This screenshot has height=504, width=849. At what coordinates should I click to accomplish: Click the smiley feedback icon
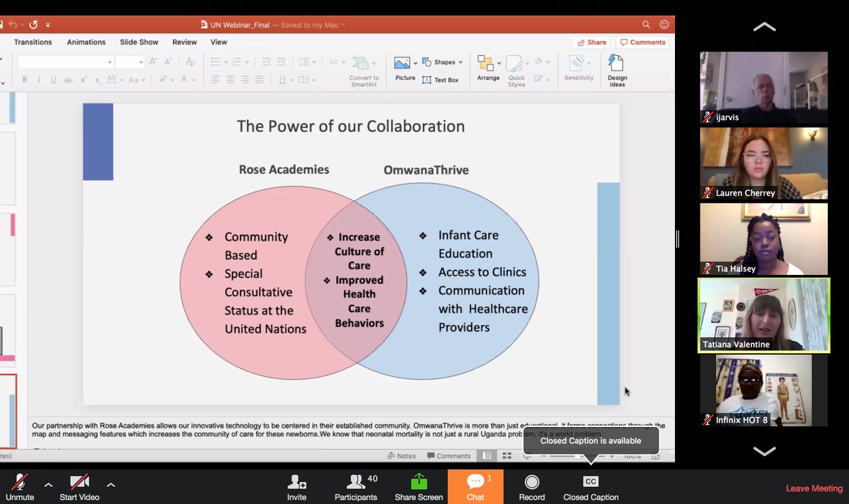[x=664, y=25]
